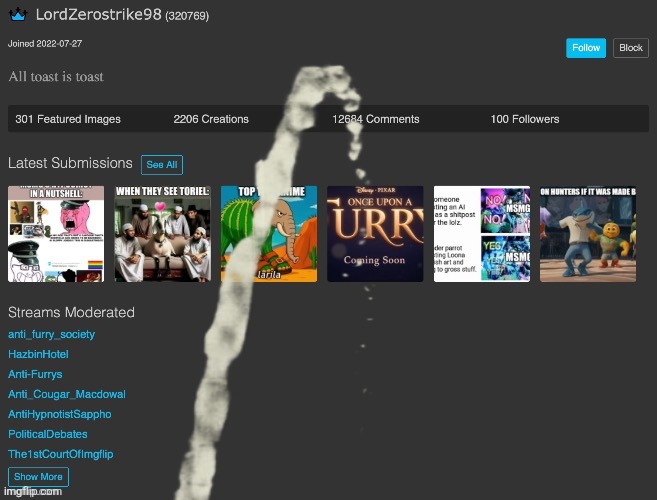View the 12684 Comments tab

point(375,119)
